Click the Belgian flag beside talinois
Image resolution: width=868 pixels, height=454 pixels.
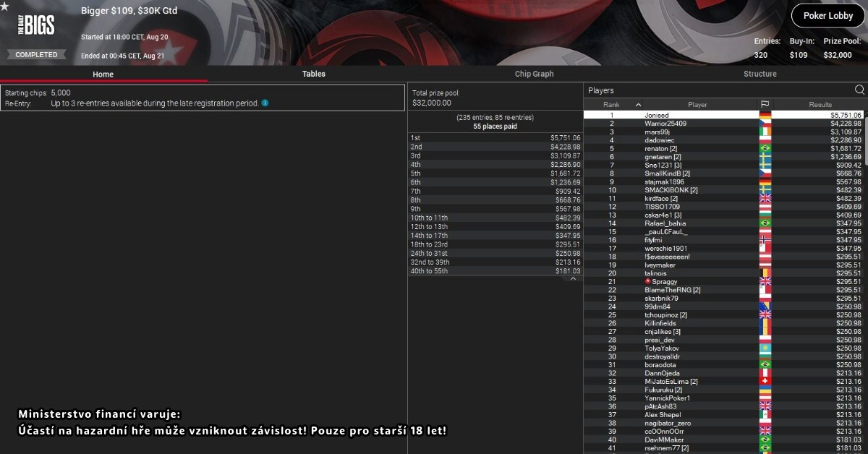coord(765,273)
